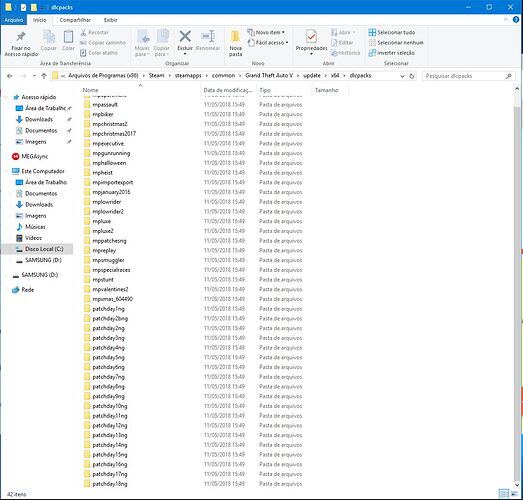Go up one folder level
523x500 pixels.
(44, 76)
